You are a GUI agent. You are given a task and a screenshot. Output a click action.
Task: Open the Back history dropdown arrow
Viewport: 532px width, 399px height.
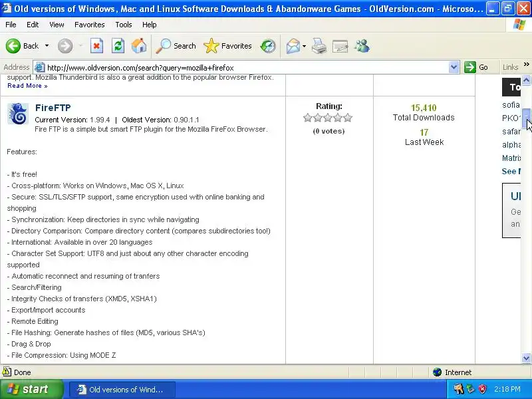(47, 46)
